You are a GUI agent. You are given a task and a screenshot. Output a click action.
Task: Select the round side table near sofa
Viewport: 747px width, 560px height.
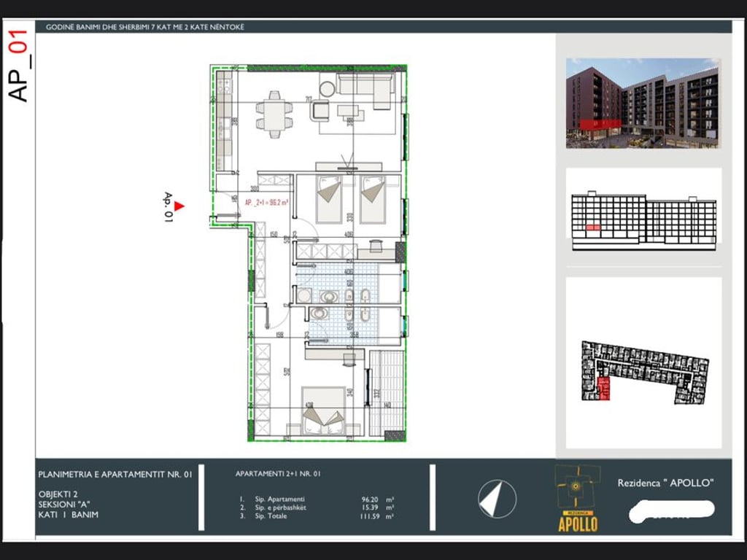pyautogui.click(x=328, y=89)
